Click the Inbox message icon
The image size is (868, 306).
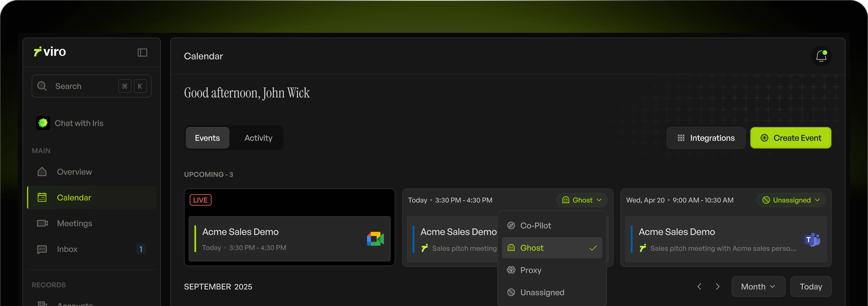(42, 249)
